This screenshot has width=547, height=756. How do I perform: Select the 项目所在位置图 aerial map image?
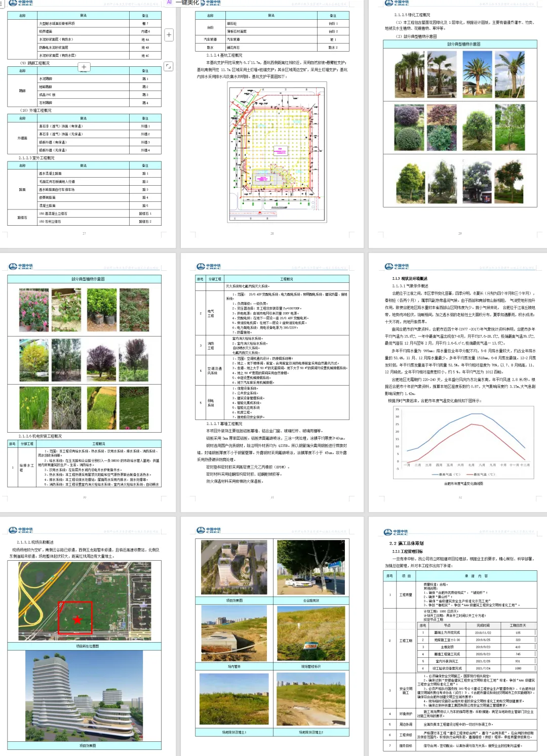tap(85, 601)
